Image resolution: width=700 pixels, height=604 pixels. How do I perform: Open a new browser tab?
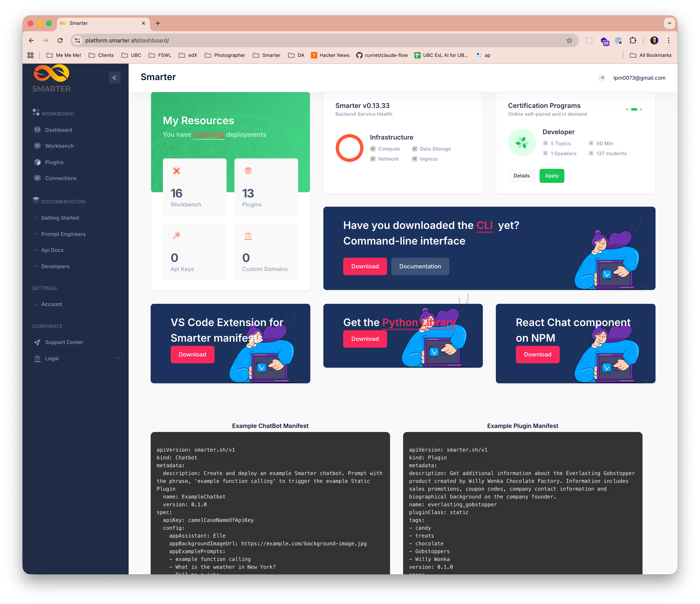pos(158,23)
